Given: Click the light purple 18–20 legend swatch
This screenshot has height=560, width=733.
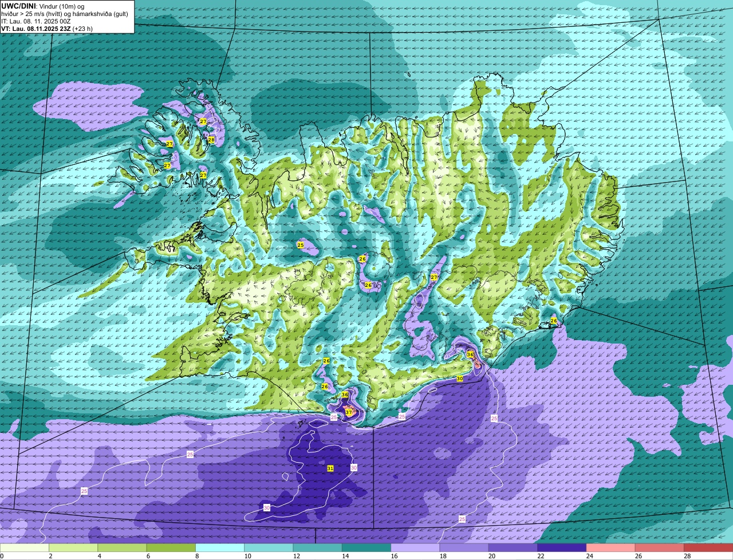Looking at the screenshot, I should (x=464, y=548).
